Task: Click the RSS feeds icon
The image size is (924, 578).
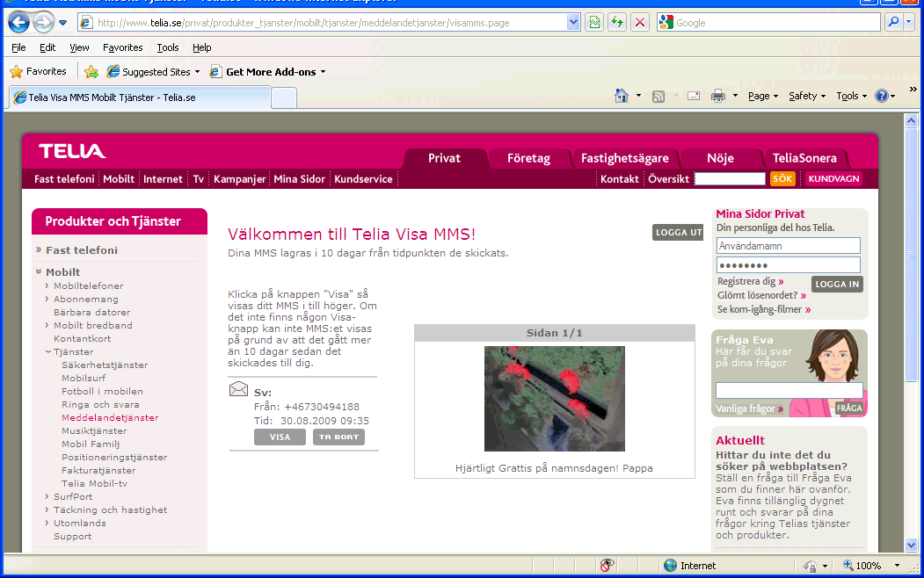Action: click(658, 96)
